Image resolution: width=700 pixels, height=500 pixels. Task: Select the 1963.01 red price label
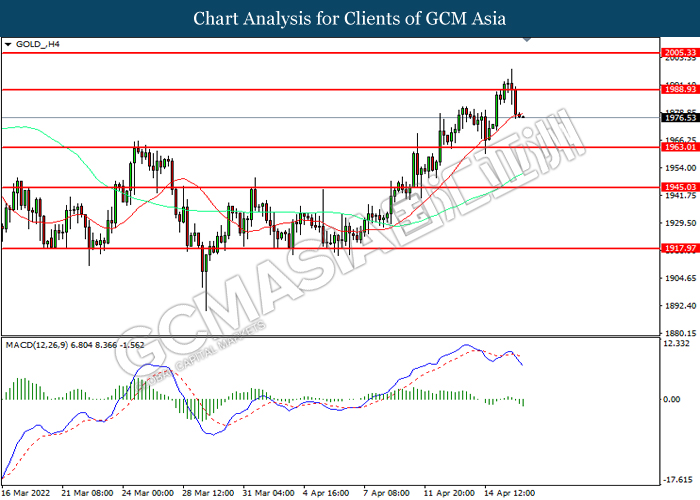tap(680, 147)
